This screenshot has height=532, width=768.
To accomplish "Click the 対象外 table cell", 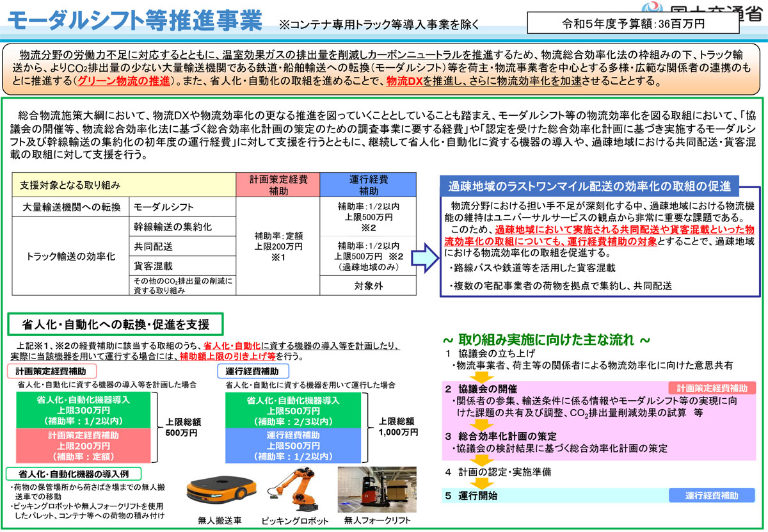I will click(367, 286).
